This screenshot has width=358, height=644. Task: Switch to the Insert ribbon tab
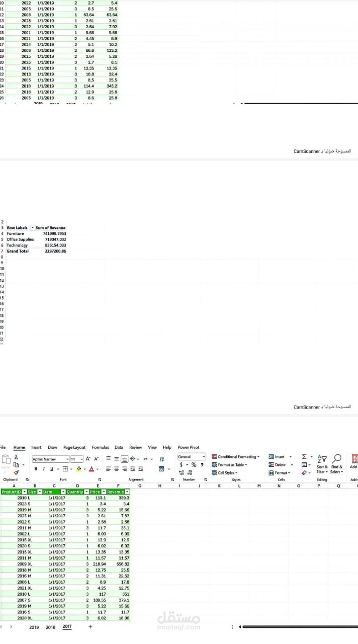coord(36,447)
